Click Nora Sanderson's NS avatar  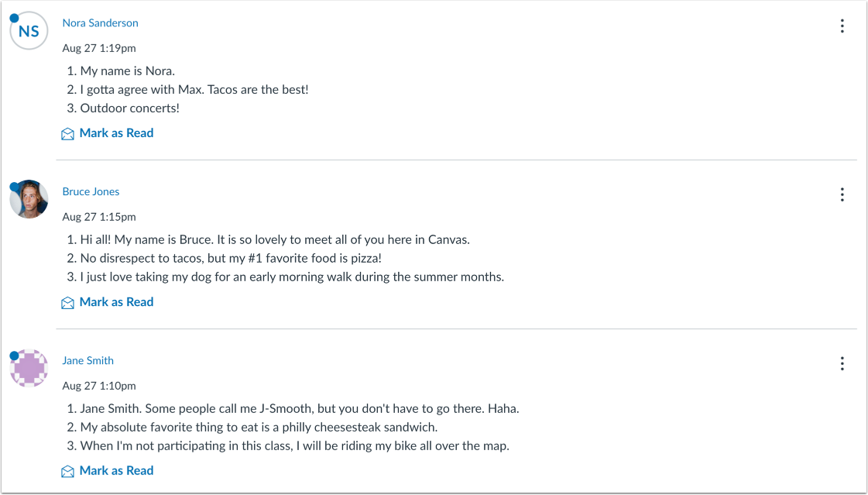click(29, 31)
